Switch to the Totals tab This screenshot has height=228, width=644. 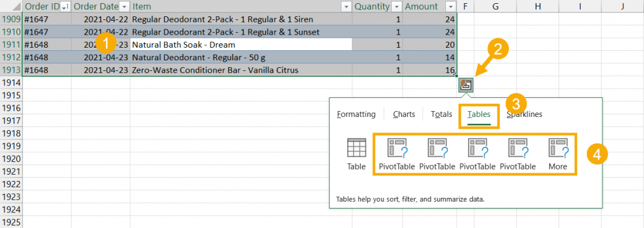click(441, 114)
